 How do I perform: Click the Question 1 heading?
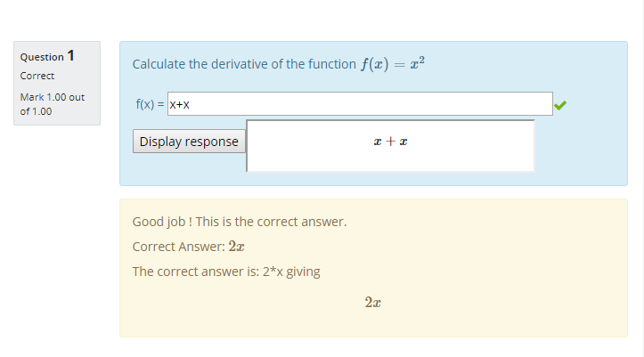pyautogui.click(x=47, y=56)
